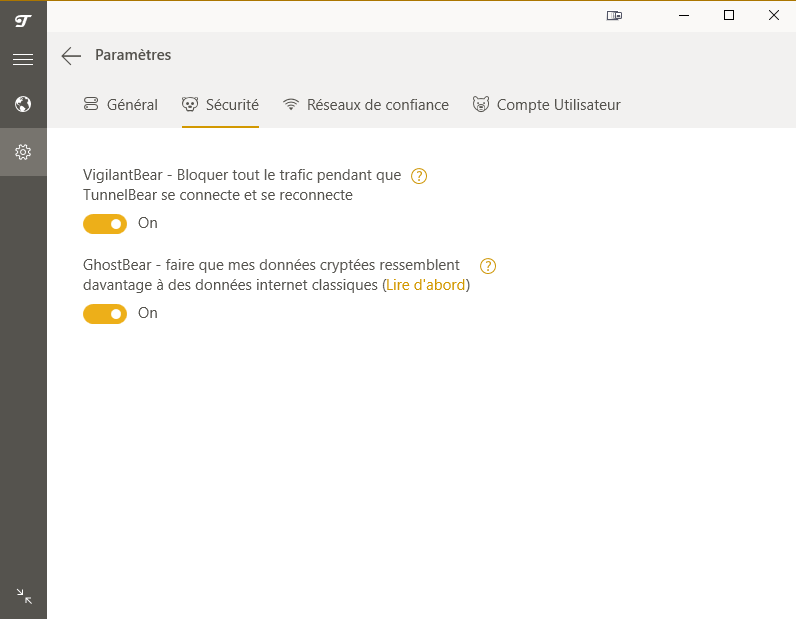Show help for GhostBear option

tap(488, 266)
